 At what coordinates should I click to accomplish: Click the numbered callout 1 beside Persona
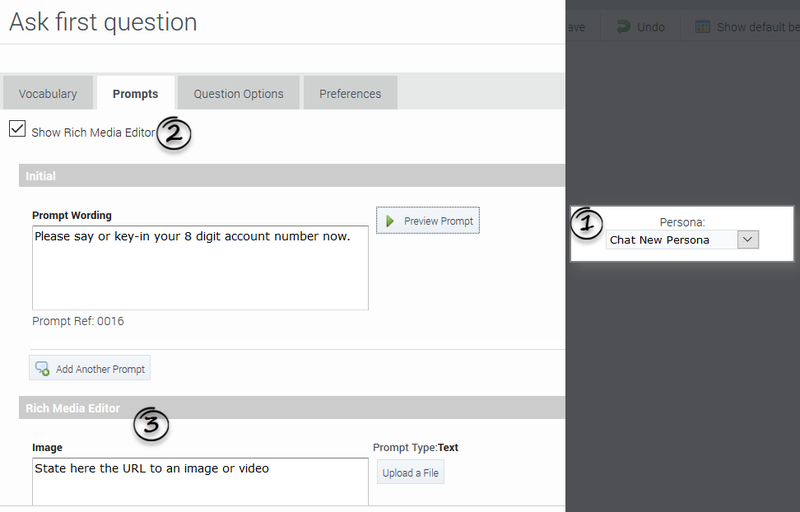pyautogui.click(x=588, y=223)
